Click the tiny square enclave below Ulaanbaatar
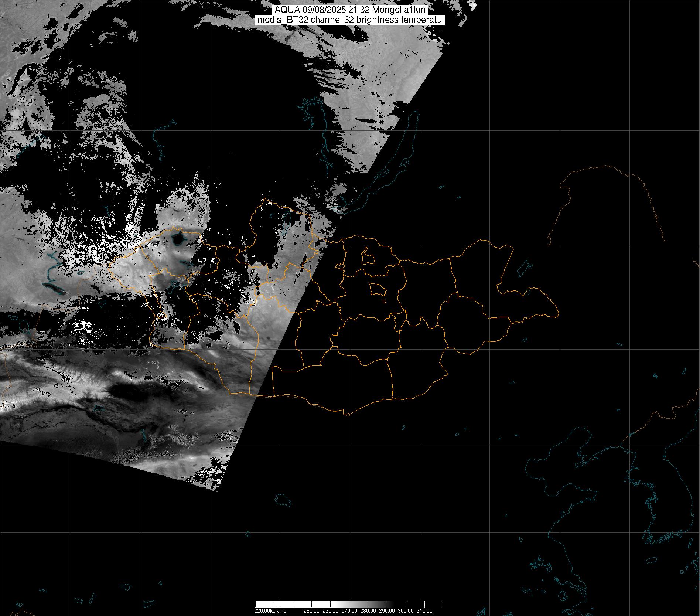This screenshot has width=700, height=616. tap(385, 302)
